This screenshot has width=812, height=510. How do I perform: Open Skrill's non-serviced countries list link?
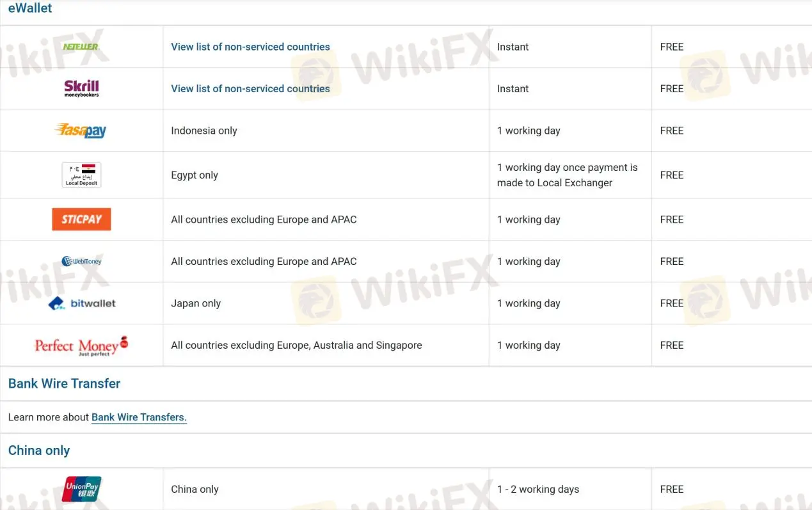click(250, 89)
